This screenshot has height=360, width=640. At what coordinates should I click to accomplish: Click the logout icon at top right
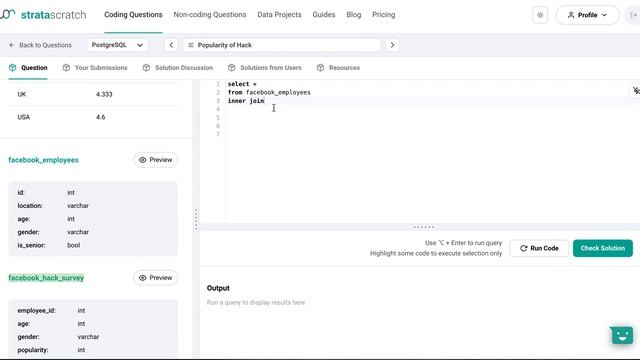[x=633, y=15]
